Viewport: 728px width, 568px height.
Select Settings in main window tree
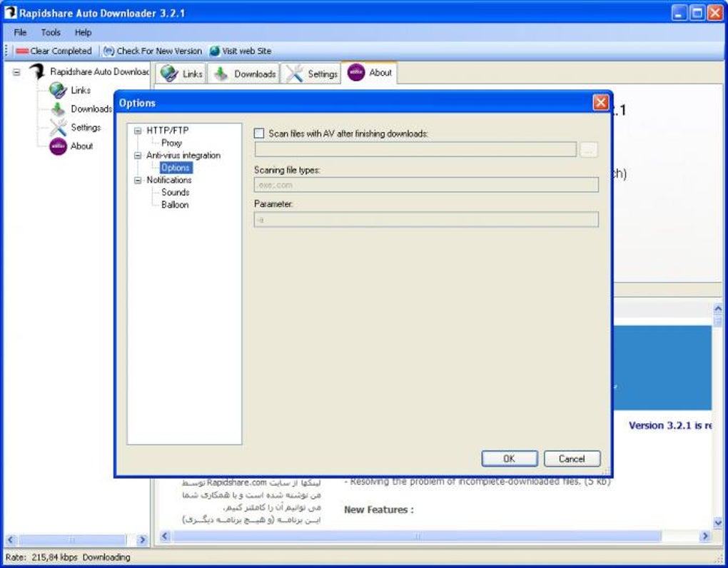(x=86, y=127)
